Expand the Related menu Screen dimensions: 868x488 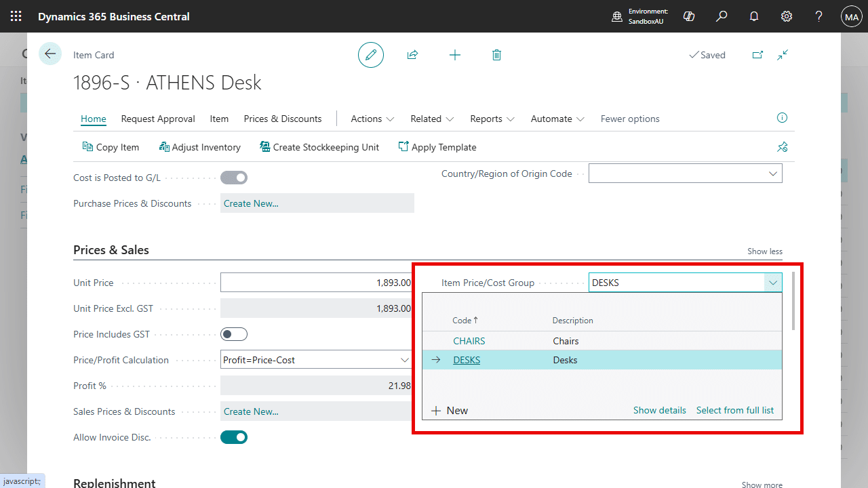(x=432, y=119)
